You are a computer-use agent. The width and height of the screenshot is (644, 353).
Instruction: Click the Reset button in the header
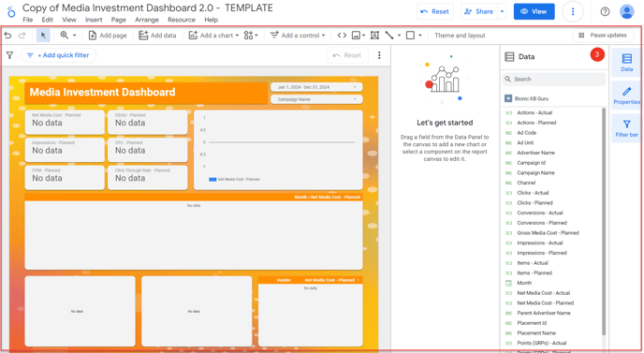click(x=435, y=11)
